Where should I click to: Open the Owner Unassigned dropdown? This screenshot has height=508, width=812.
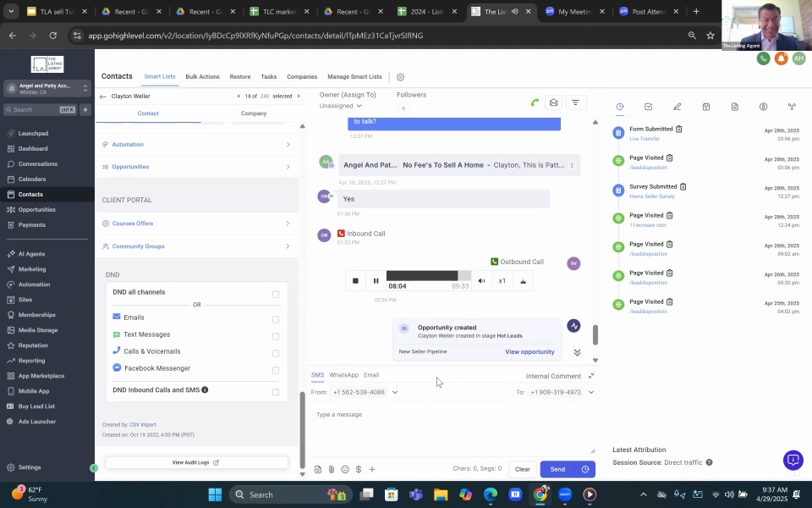pyautogui.click(x=341, y=106)
